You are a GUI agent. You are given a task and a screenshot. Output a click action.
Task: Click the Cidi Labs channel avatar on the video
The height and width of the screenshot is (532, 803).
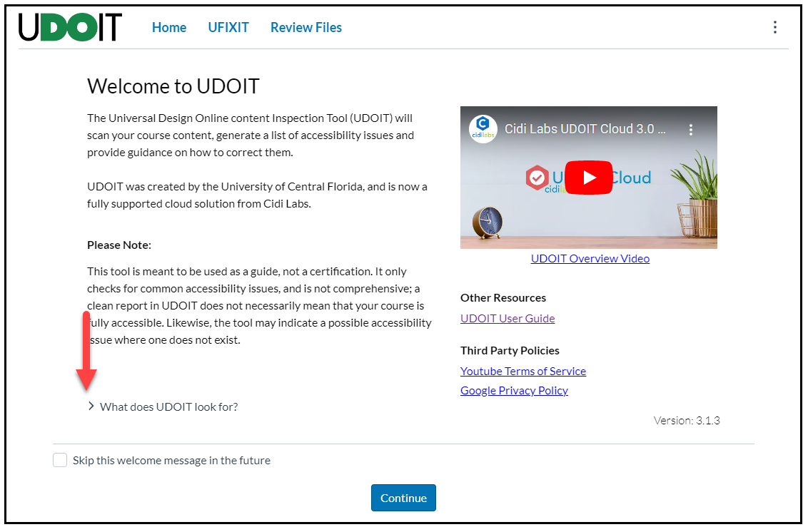483,129
